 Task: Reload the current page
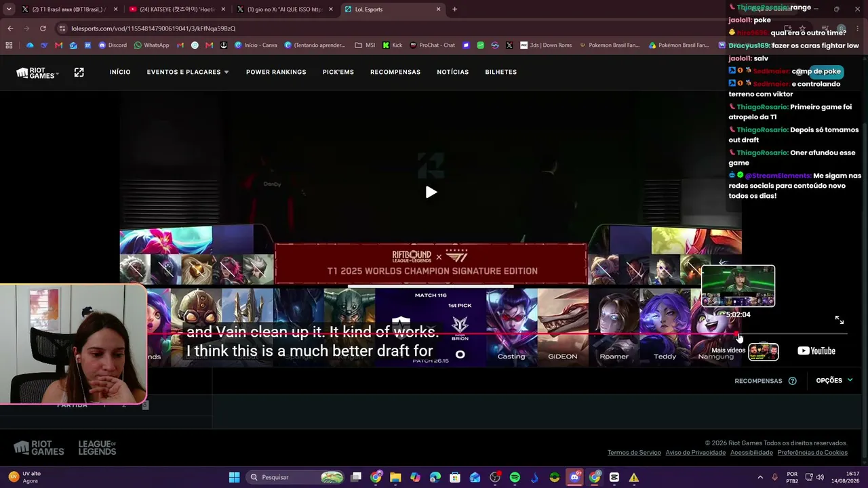point(43,28)
